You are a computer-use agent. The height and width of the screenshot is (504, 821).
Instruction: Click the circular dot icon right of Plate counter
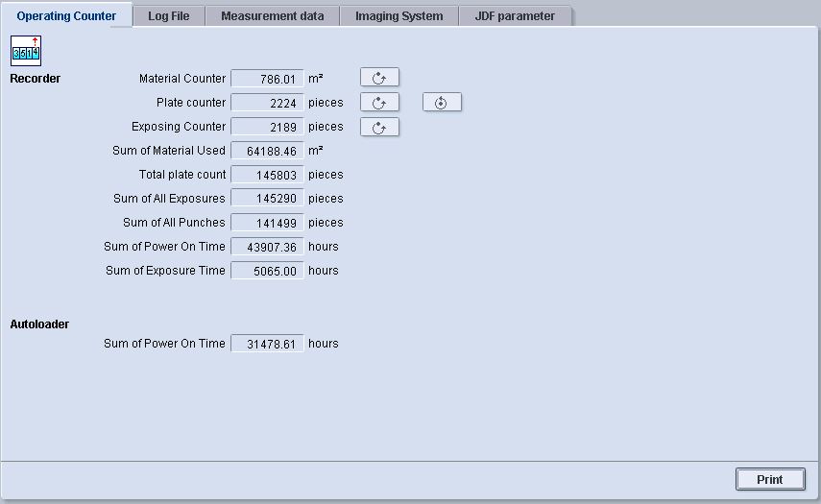pos(442,103)
